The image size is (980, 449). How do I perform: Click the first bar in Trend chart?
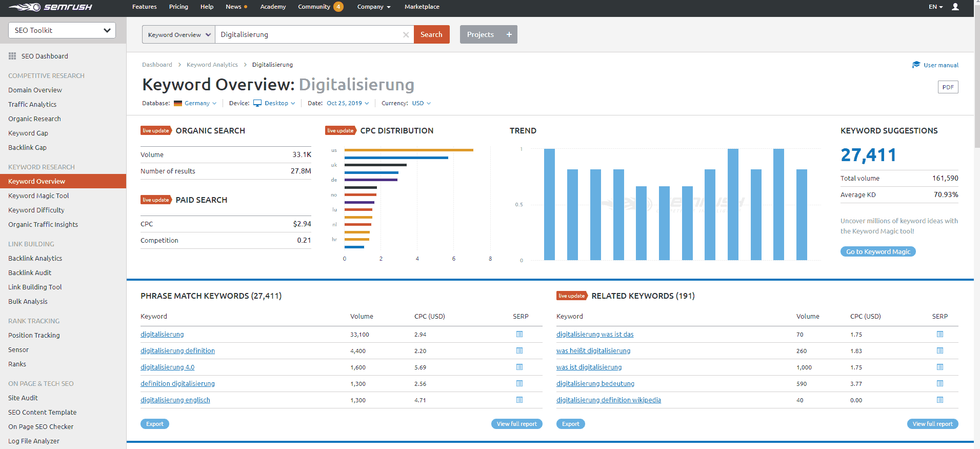pos(549,204)
